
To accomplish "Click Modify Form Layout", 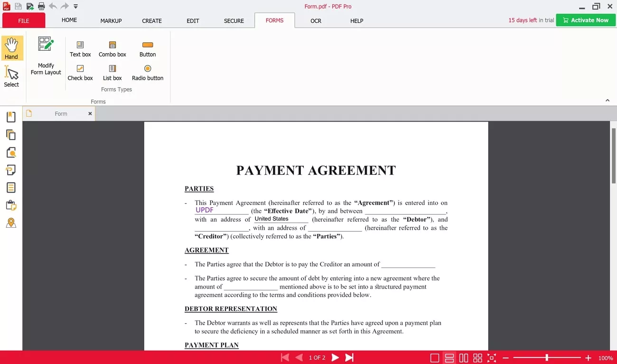I will (45, 55).
